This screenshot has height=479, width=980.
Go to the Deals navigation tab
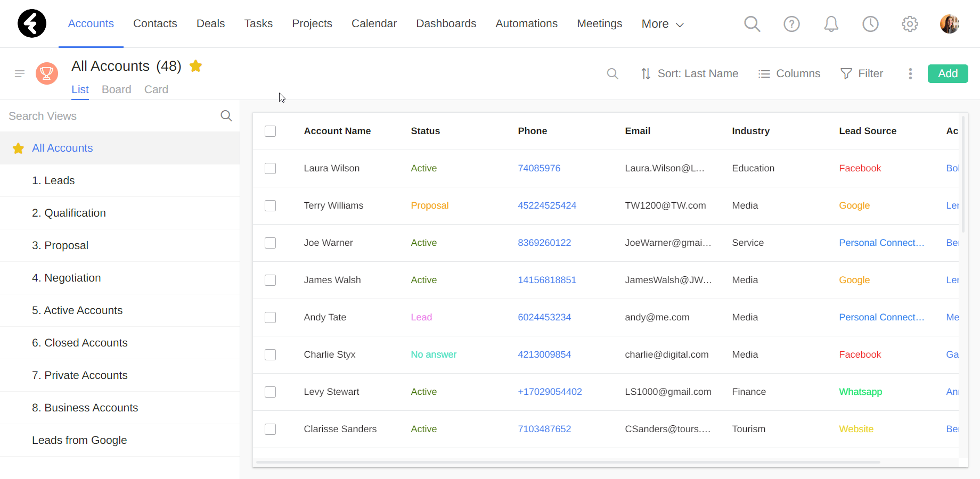pyautogui.click(x=210, y=23)
